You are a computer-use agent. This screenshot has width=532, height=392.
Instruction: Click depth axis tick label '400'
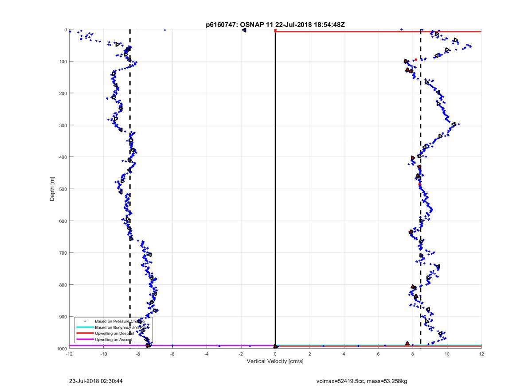pos(63,157)
